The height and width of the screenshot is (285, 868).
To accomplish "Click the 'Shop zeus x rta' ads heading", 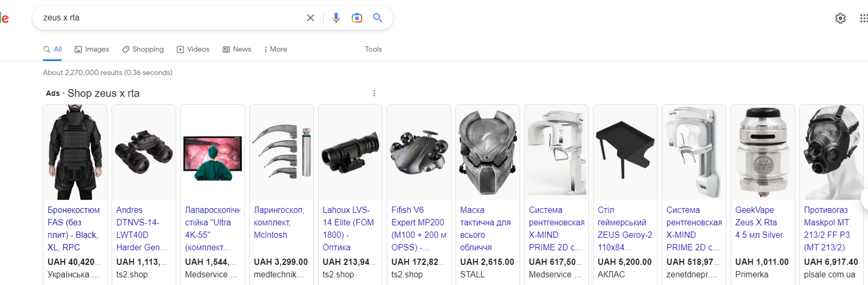I will (104, 93).
